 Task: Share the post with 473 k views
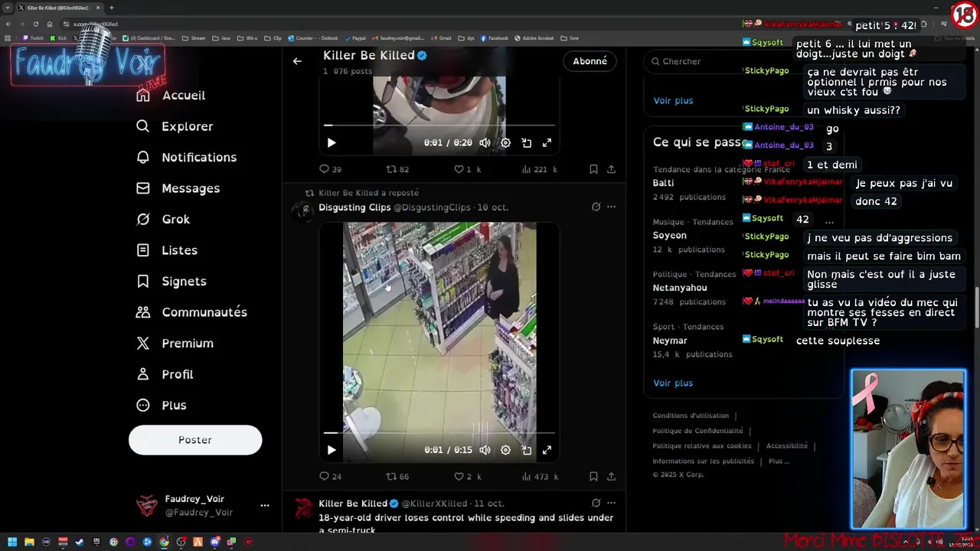[x=611, y=476]
